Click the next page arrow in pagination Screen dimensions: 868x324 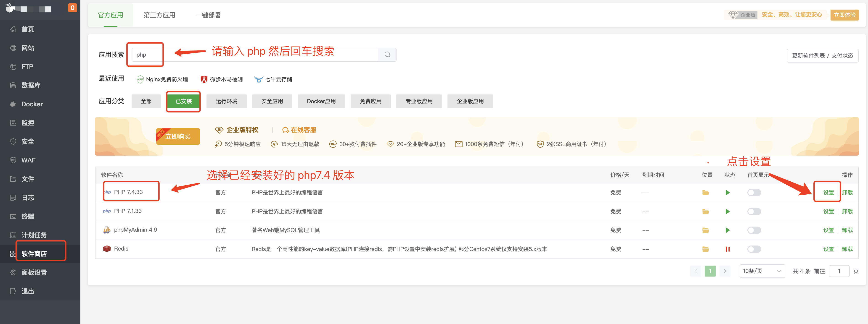(x=725, y=271)
